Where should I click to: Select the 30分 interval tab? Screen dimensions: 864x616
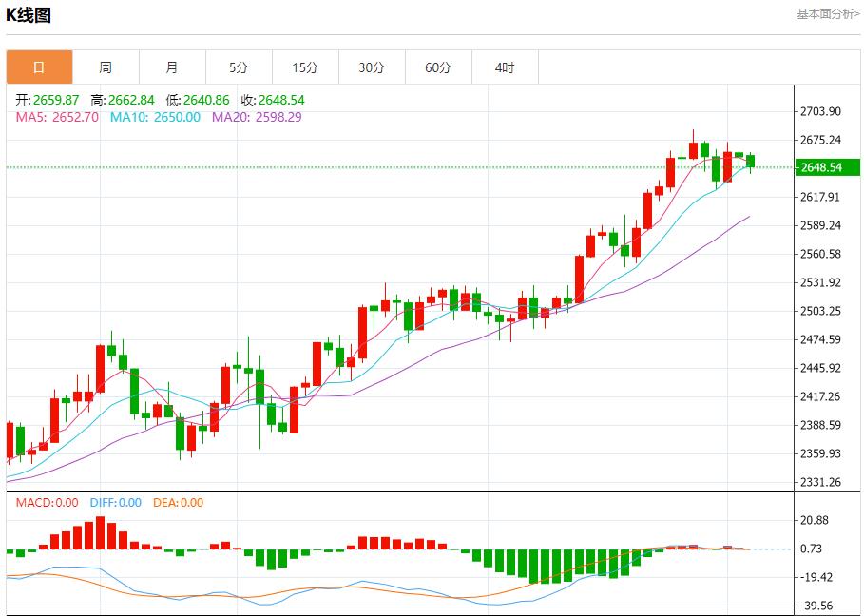[x=372, y=67]
